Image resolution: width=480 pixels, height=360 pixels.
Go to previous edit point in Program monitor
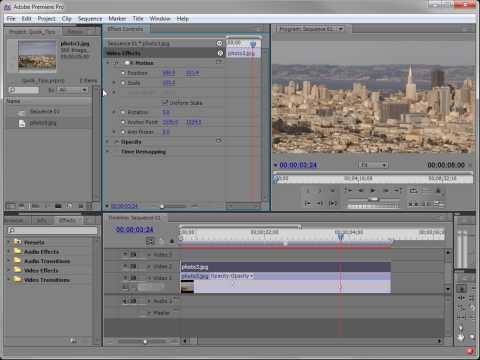click(348, 190)
